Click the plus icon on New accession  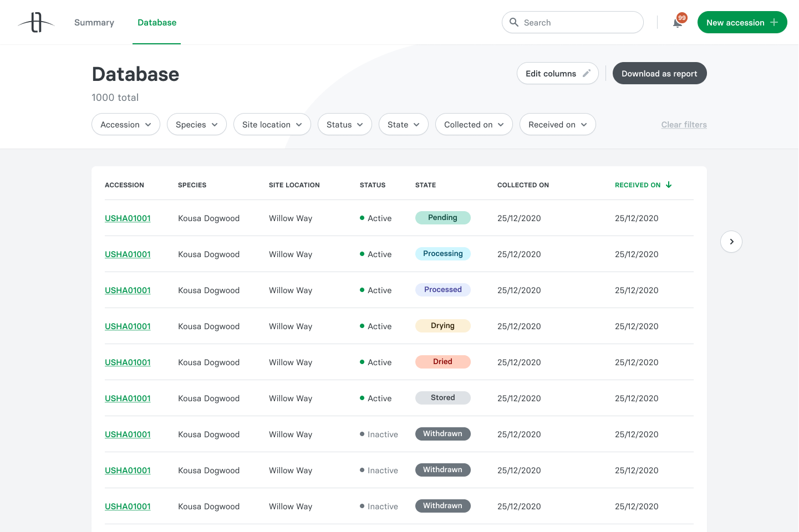[x=774, y=22]
